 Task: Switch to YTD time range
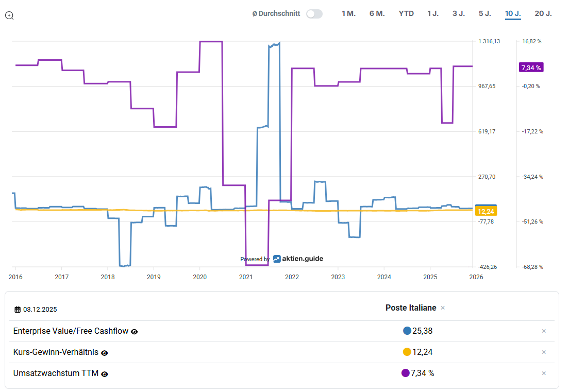[x=406, y=13]
